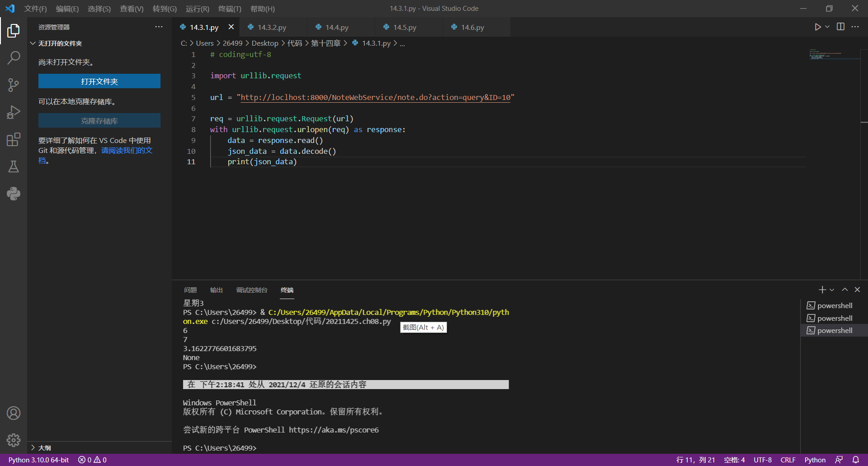The height and width of the screenshot is (466, 868).
Task: Open the Manage gear icon
Action: (14, 440)
